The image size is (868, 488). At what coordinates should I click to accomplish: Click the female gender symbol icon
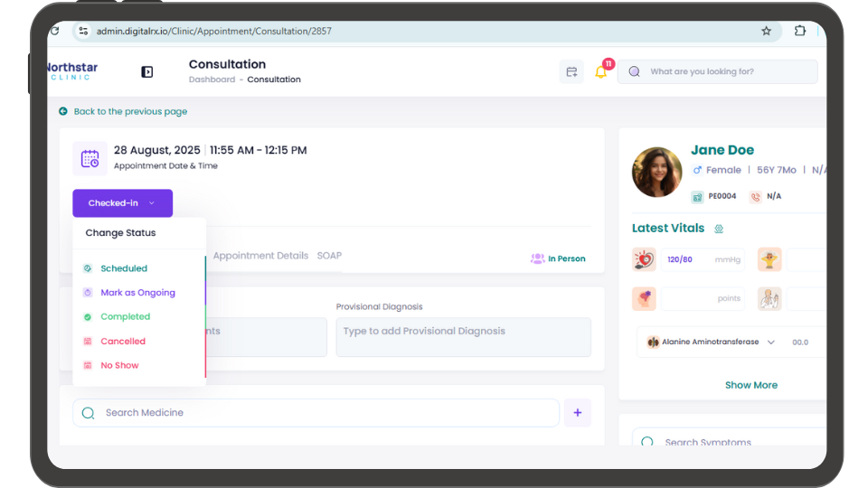(697, 170)
